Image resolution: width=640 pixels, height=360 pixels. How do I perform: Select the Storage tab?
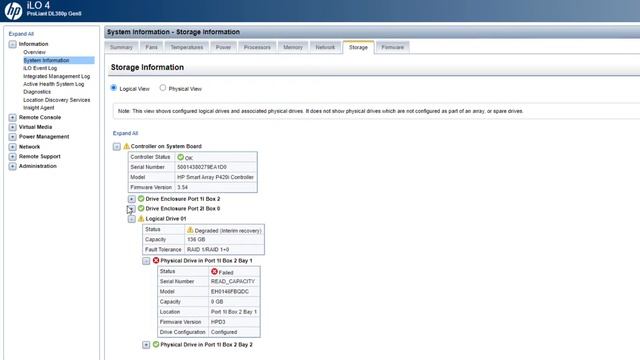point(358,47)
